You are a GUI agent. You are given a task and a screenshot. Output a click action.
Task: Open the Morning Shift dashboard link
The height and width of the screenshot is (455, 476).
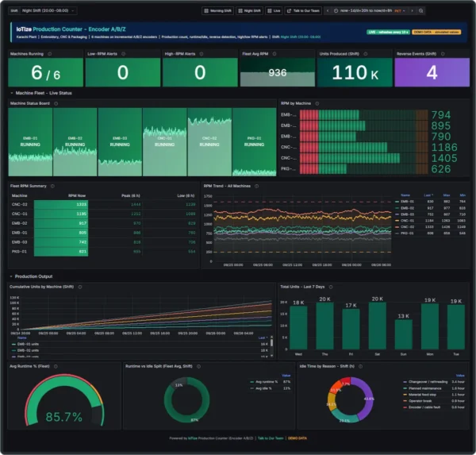(217, 10)
